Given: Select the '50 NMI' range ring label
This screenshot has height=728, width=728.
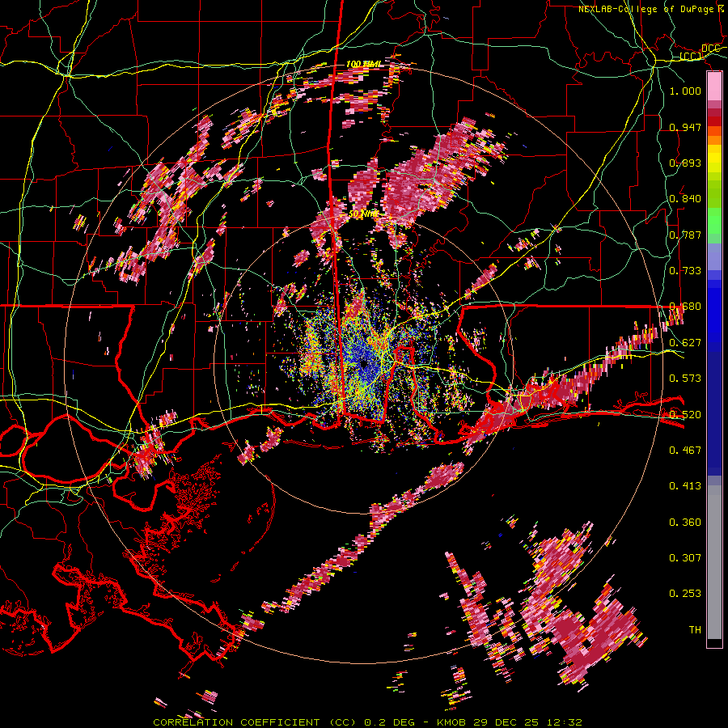Looking at the screenshot, I should click(x=363, y=214).
